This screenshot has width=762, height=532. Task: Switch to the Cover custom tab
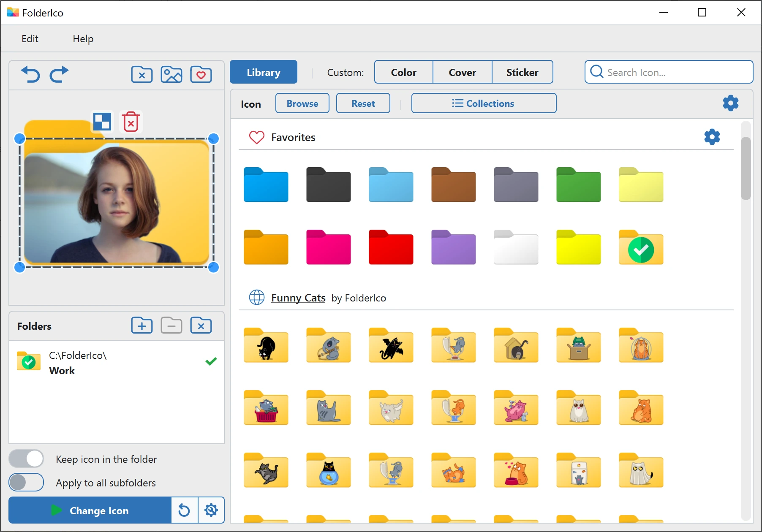[x=463, y=72]
